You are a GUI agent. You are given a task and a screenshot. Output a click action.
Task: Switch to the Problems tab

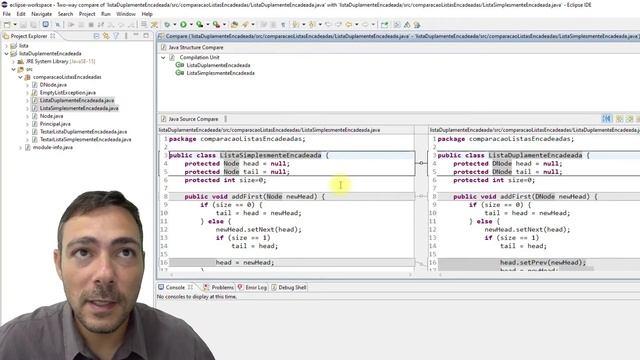(218, 287)
